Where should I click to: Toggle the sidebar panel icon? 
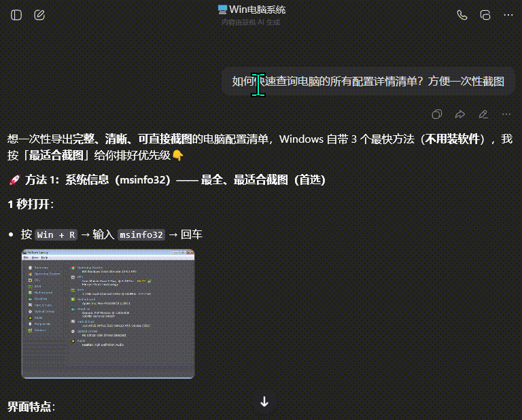16,15
